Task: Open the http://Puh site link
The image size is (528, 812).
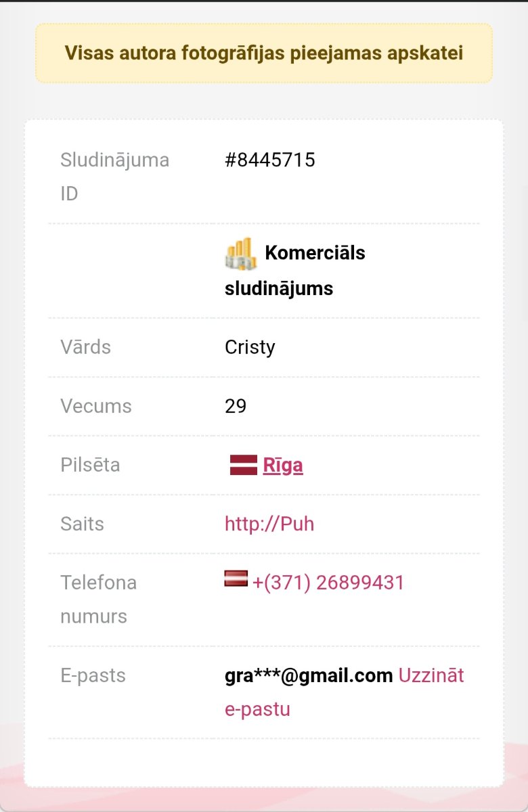Action: point(269,524)
